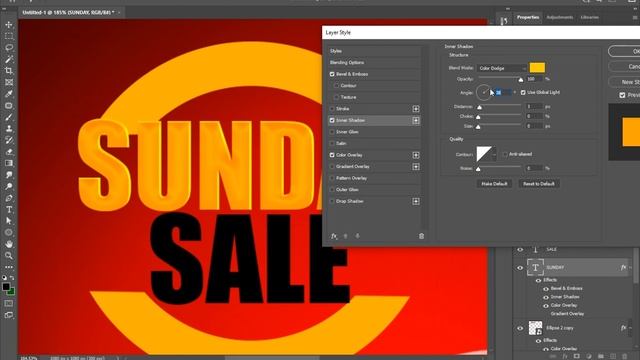Click the Make Default button
The image size is (640, 360).
coord(494,184)
